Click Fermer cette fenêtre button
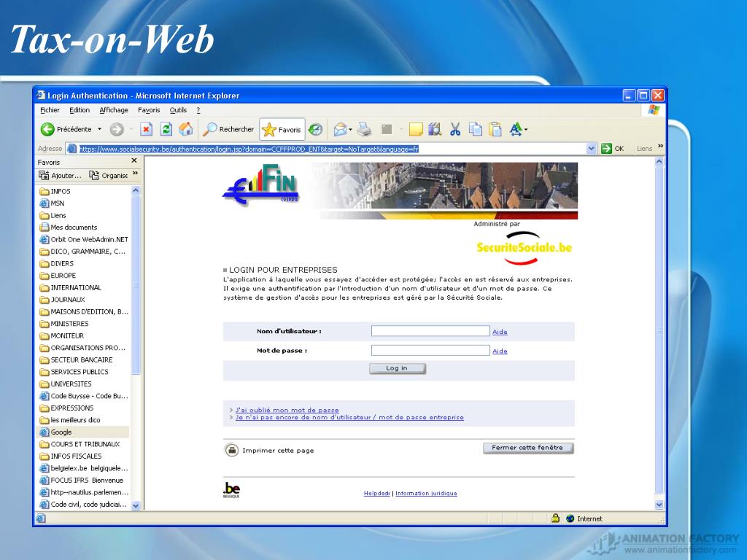The width and height of the screenshot is (747, 560). point(528,448)
